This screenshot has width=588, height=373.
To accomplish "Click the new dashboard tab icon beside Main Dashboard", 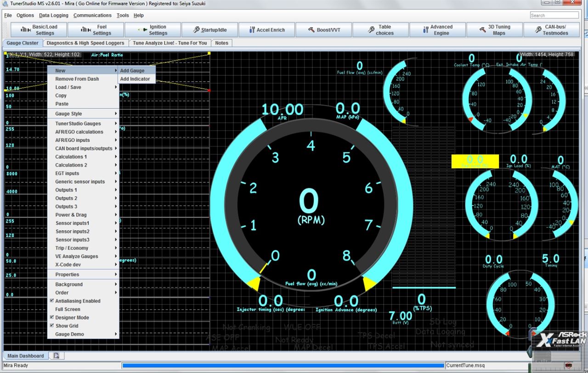I will tap(57, 356).
